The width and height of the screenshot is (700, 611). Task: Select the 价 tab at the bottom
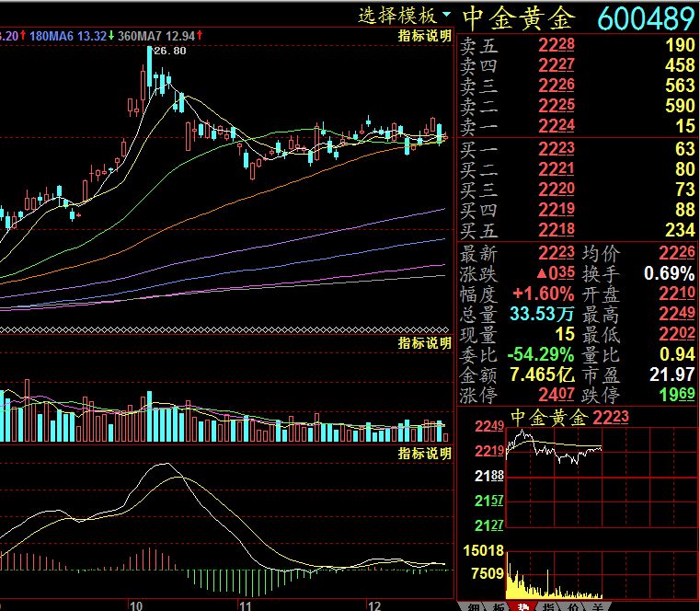pos(573,606)
